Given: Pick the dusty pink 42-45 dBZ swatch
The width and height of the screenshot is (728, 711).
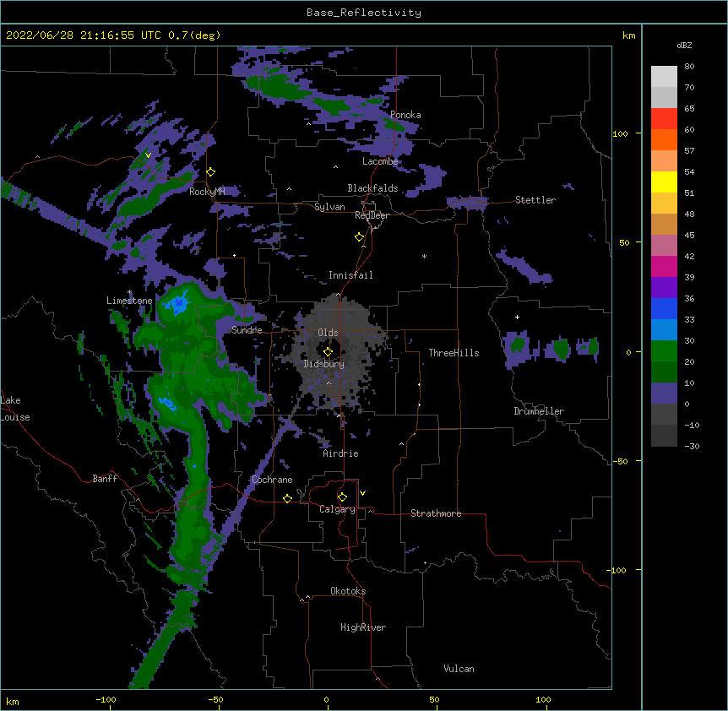Looking at the screenshot, I should point(664,246).
